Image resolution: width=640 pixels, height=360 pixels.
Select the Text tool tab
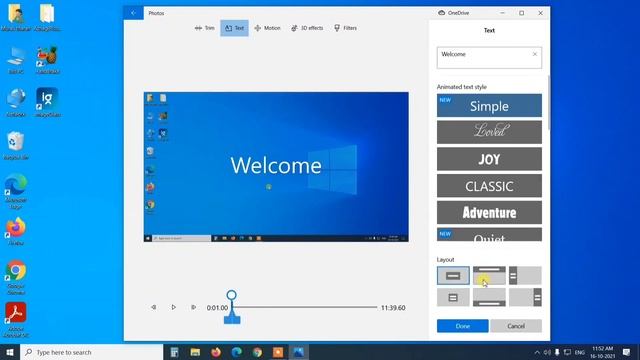pyautogui.click(x=234, y=28)
